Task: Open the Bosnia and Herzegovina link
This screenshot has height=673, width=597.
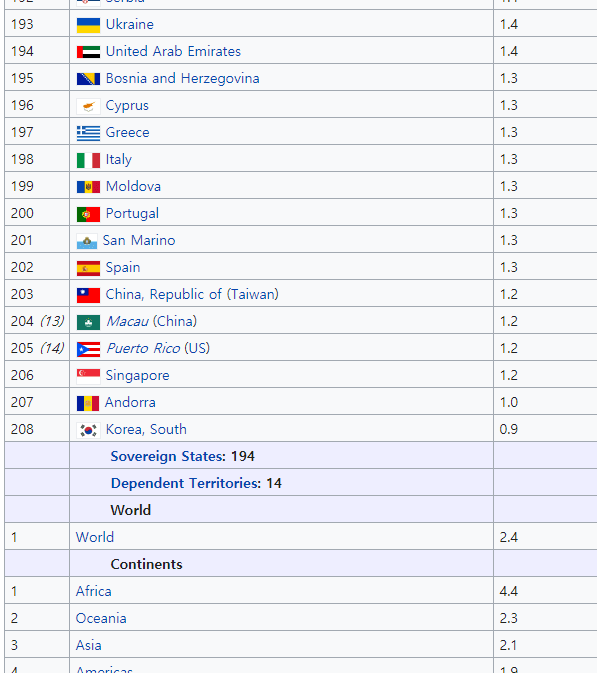Action: point(182,79)
